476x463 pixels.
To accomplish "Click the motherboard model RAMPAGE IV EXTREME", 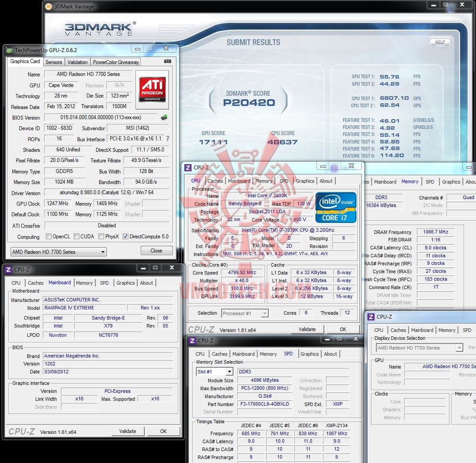I will pyautogui.click(x=84, y=308).
